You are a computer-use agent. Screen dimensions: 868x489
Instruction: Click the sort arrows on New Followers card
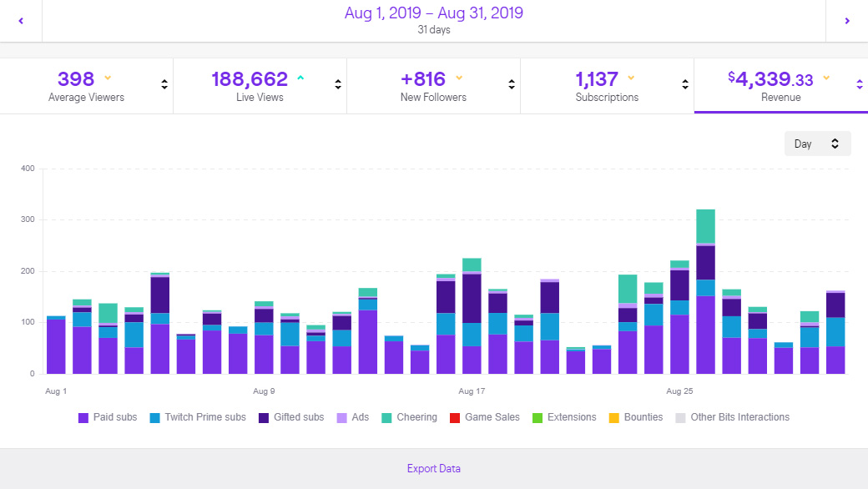(x=511, y=84)
